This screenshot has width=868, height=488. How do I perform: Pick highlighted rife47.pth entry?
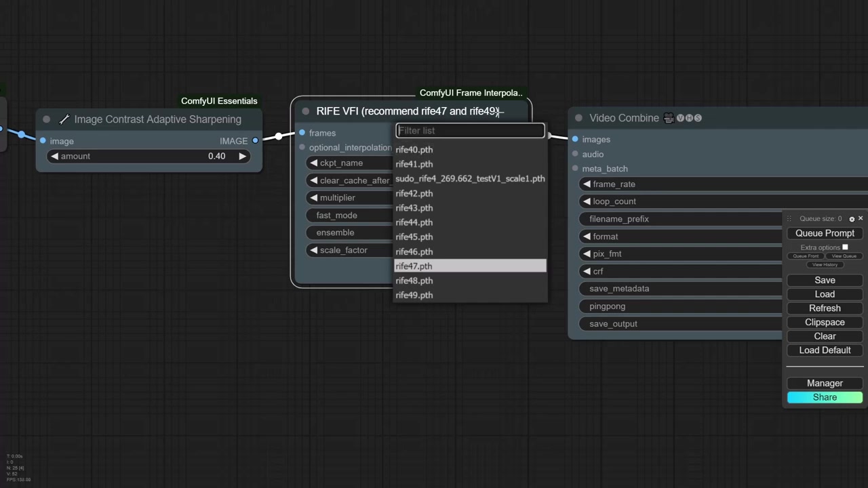point(470,266)
